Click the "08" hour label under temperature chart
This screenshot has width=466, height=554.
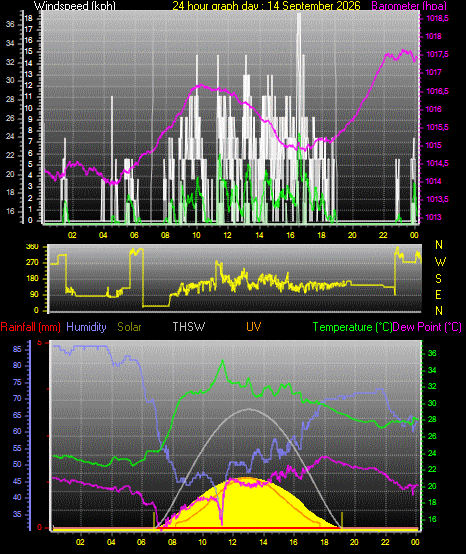click(x=172, y=542)
